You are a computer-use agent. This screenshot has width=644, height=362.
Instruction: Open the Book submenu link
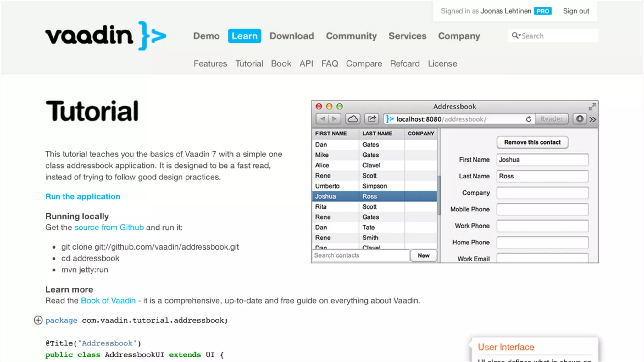click(281, 63)
